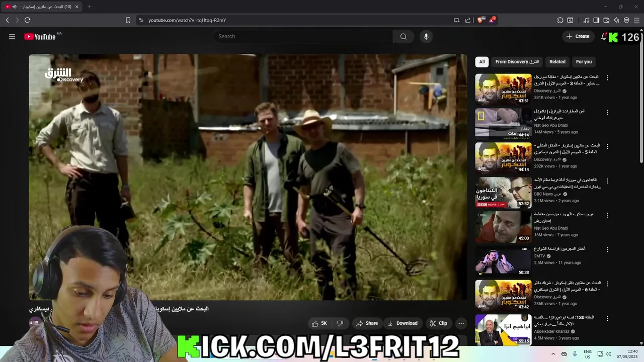The image size is (644, 362).
Task: Open the Brave VPN shield icon
Action: click(626, 20)
